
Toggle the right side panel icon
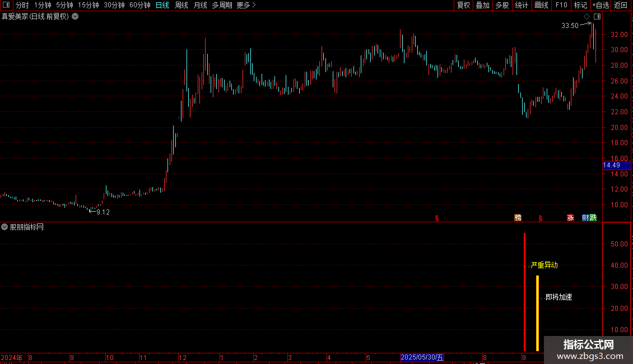pyautogui.click(x=597, y=17)
